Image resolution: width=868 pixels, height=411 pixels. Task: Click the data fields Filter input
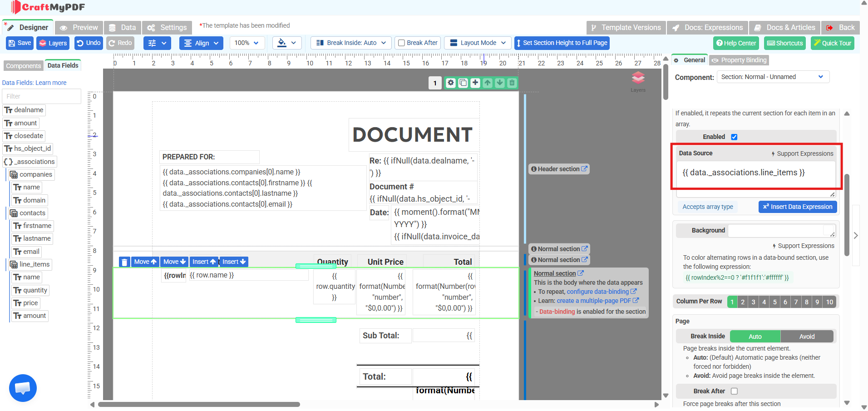[41, 96]
